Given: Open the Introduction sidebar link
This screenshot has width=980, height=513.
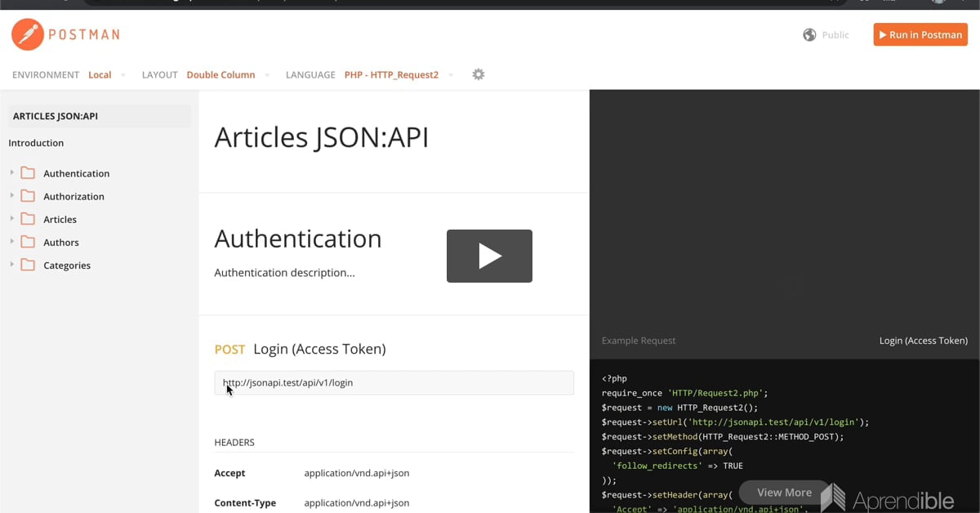Looking at the screenshot, I should coord(36,143).
